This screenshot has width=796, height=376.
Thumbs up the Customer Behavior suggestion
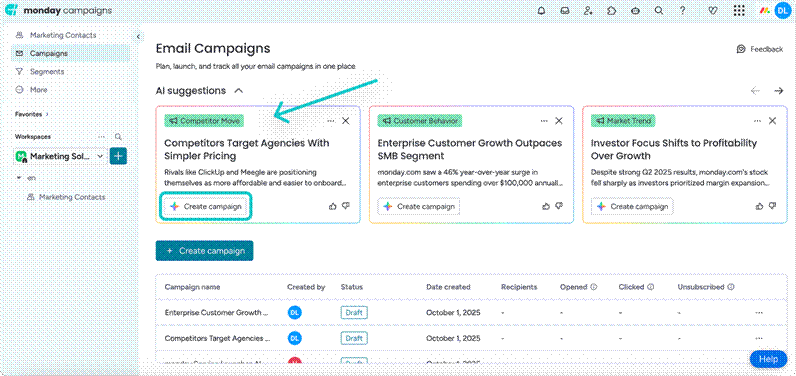(546, 206)
